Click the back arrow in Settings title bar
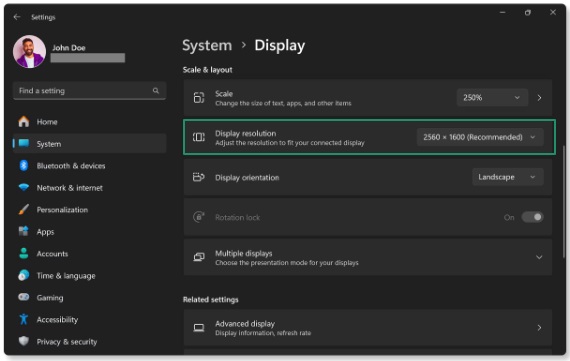This screenshot has height=361, width=570. click(x=17, y=17)
